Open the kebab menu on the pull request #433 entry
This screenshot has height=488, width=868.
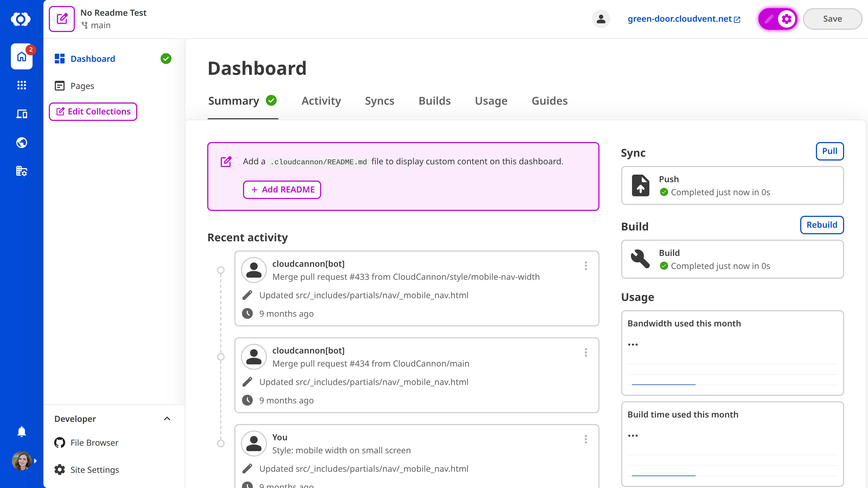(x=586, y=266)
